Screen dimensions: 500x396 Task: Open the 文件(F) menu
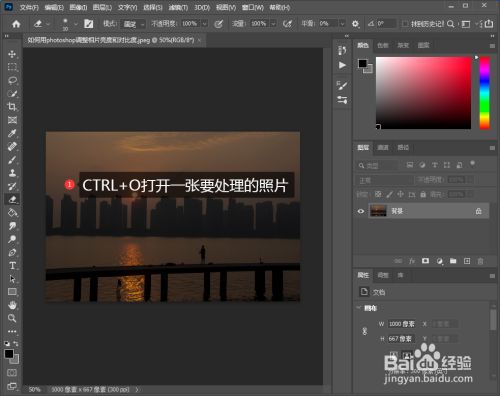tap(29, 7)
